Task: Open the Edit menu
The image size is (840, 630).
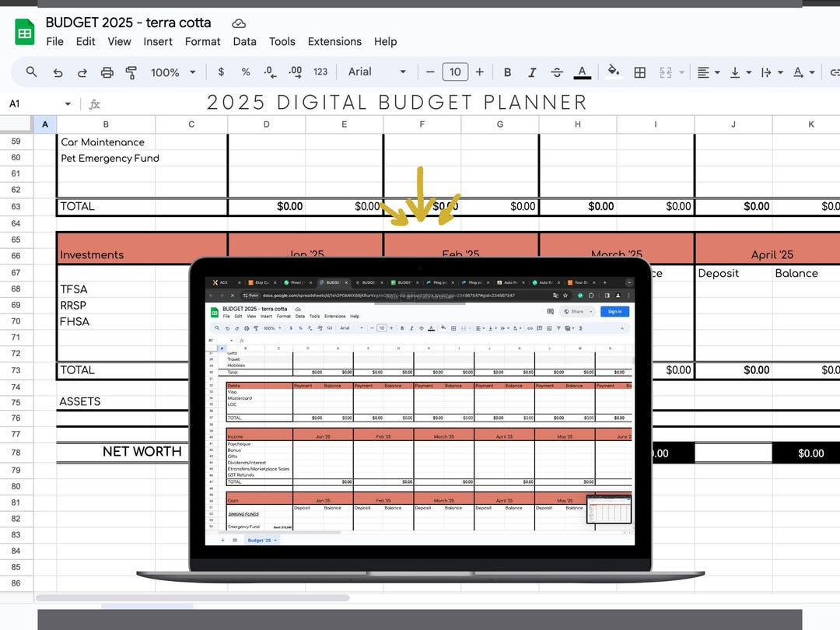Action: [86, 41]
